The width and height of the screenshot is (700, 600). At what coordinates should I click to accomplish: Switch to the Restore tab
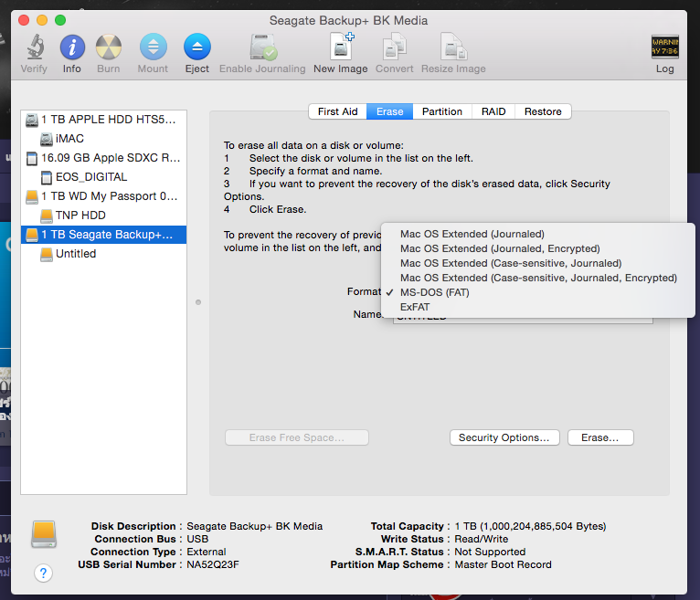pyautogui.click(x=543, y=111)
